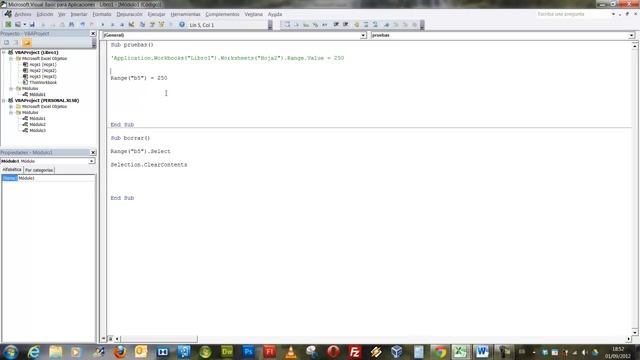Click the View Microsoft Excel toolbar icon
This screenshot has width=640, height=360.
pyautogui.click(x=8, y=24)
